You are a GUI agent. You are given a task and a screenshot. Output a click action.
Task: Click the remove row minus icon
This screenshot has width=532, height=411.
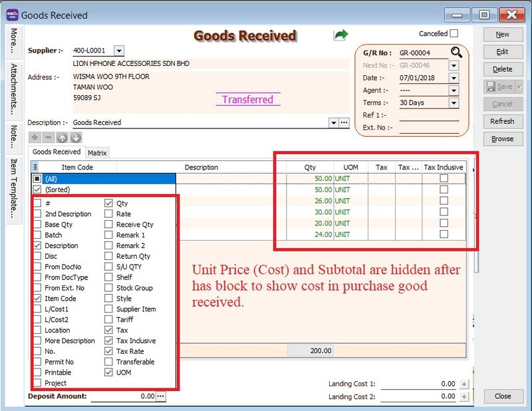click(48, 138)
